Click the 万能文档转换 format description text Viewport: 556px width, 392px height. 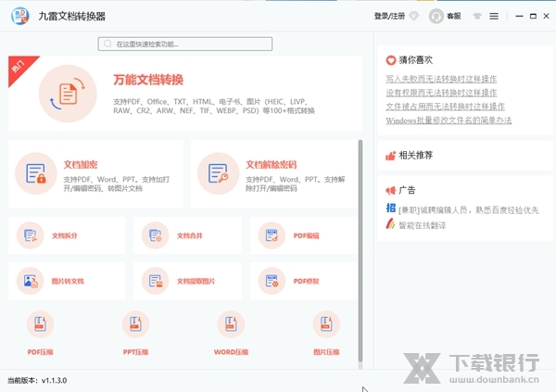pos(214,106)
